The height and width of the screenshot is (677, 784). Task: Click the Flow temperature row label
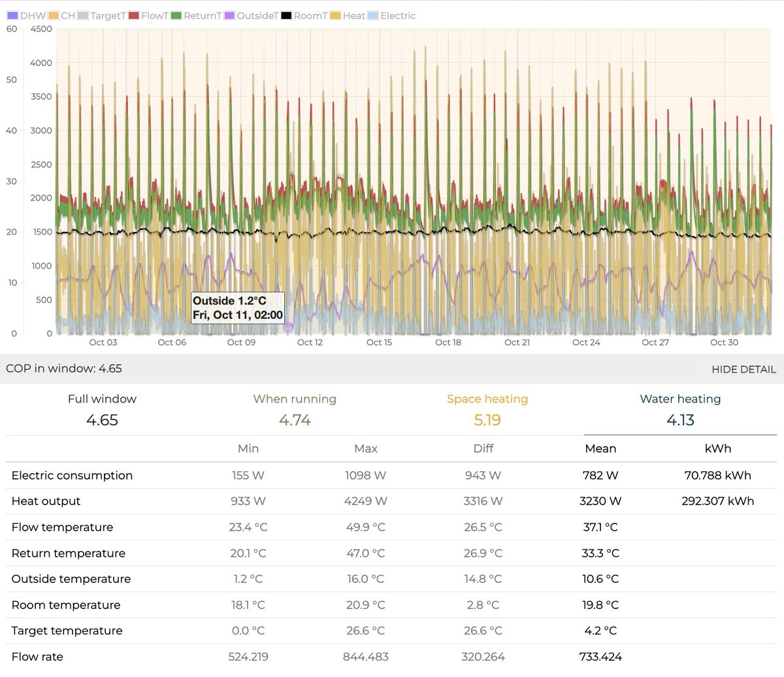coord(62,527)
